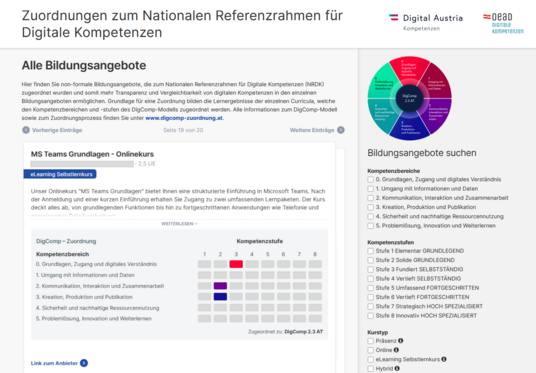536x373 pixels.
Task: Enable Stufe 1 Elementar GRUNDLEGEND checkbox
Action: coord(371,251)
